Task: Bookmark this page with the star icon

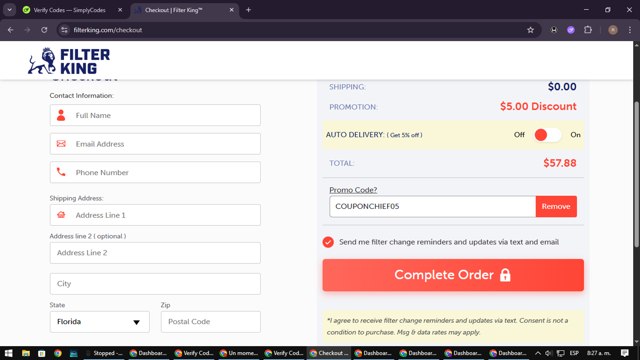Action: tap(530, 30)
